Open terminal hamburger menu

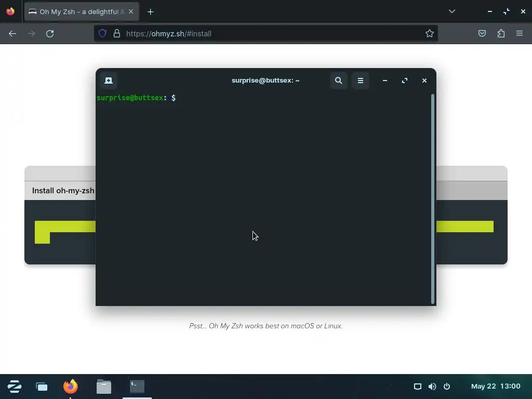[361, 81]
